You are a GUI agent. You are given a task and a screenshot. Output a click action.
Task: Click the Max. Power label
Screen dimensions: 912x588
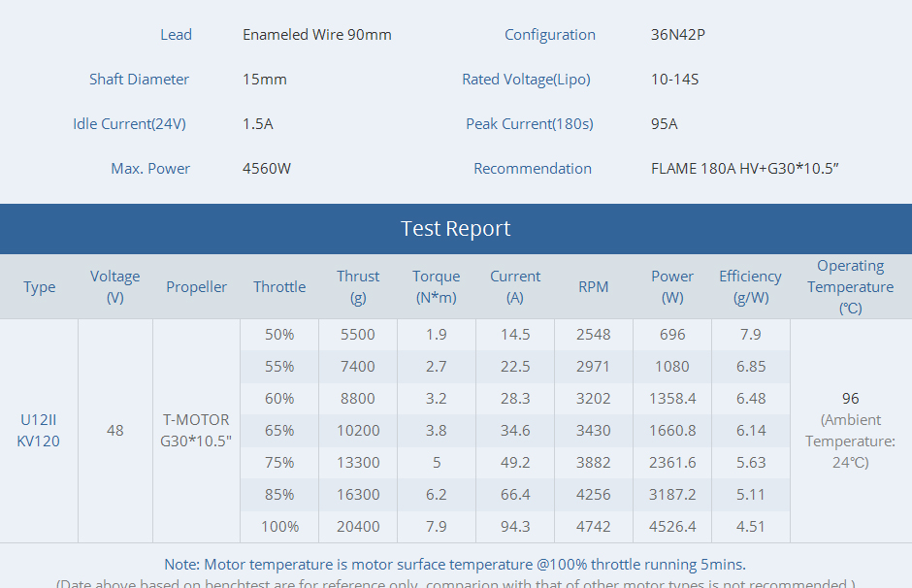pos(150,169)
